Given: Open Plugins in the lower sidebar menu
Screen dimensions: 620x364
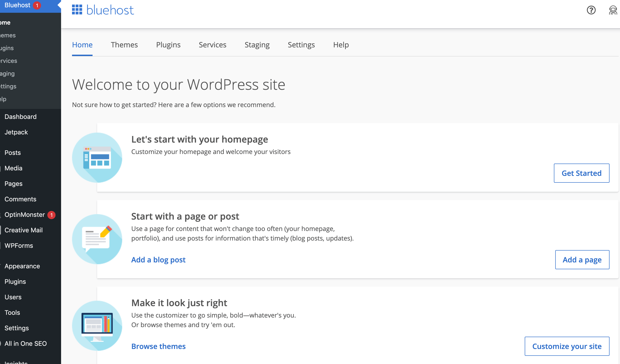Looking at the screenshot, I should pos(15,281).
